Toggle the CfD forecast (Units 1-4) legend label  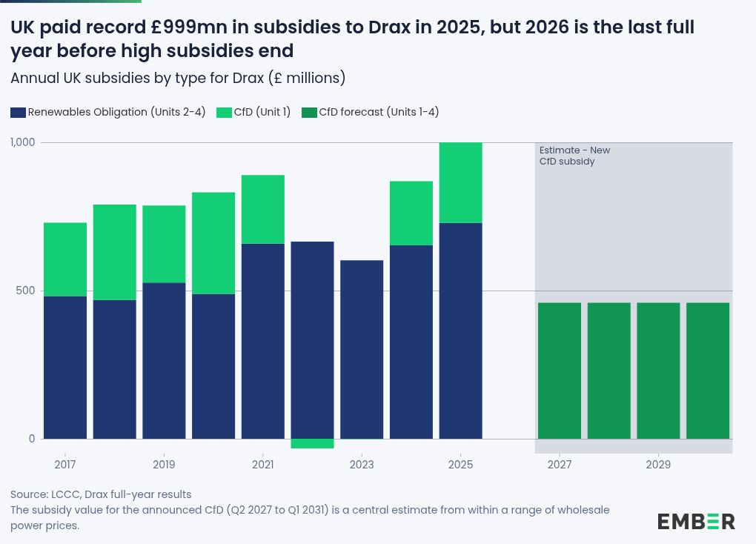point(379,113)
